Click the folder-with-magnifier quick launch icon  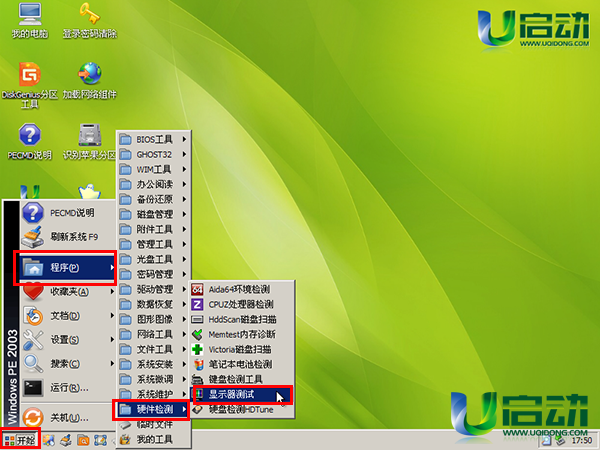point(83,440)
